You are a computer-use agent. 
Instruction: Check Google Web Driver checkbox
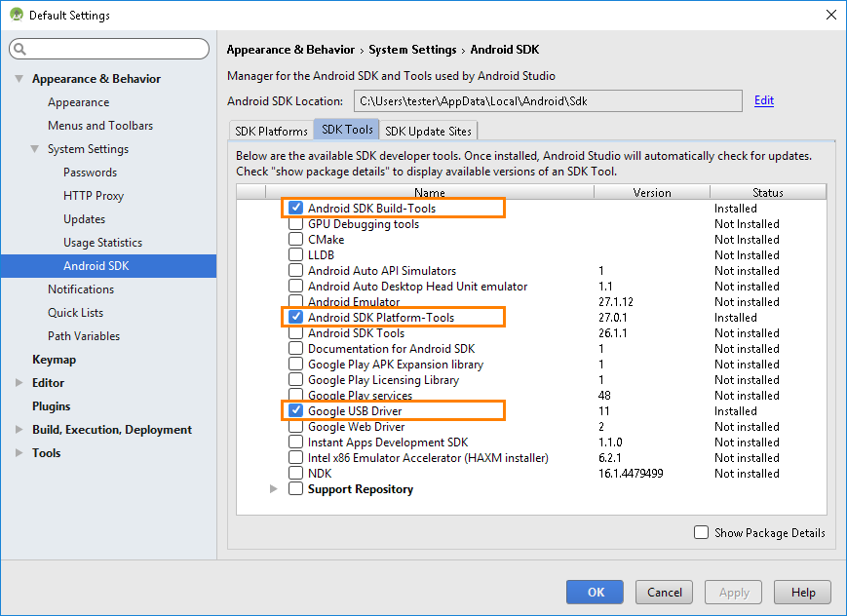point(295,426)
